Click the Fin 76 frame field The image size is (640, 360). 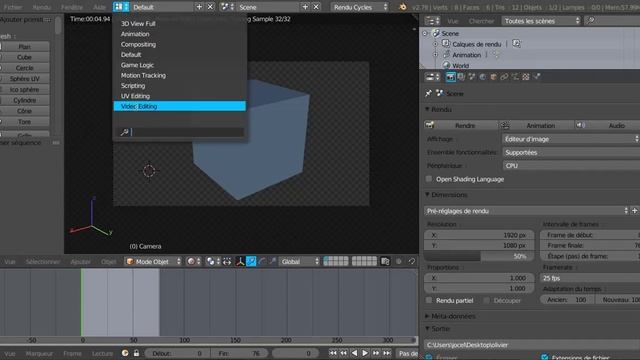tap(240, 353)
